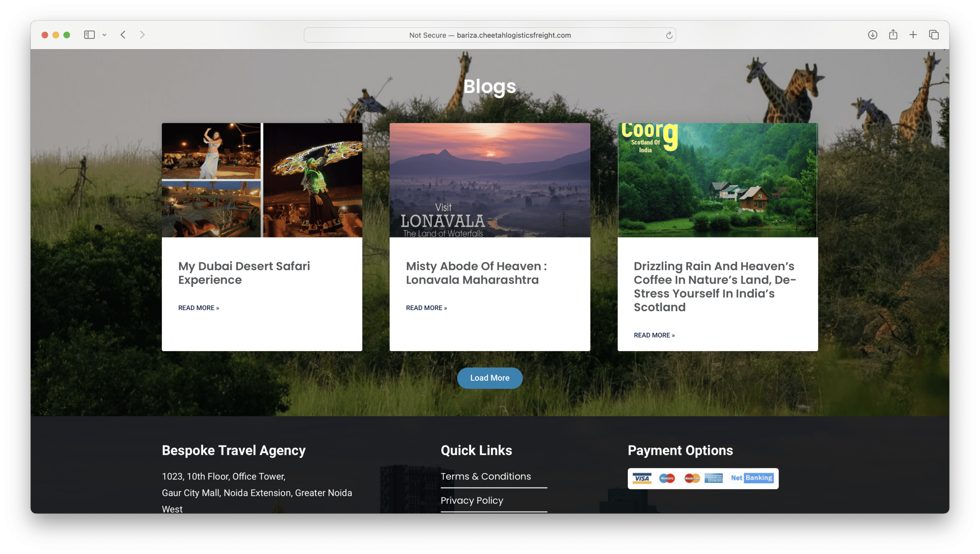Open Privacy Policy page
Screen dimensions: 980x554
click(471, 500)
